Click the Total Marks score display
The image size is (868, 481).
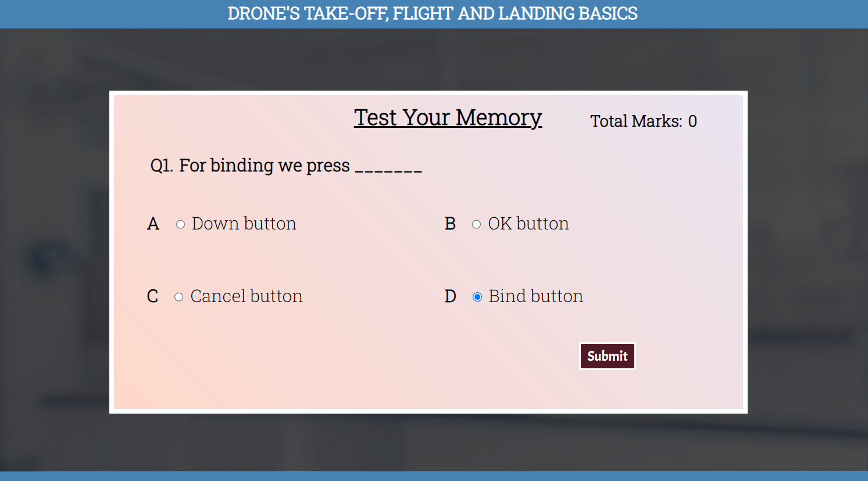(644, 121)
